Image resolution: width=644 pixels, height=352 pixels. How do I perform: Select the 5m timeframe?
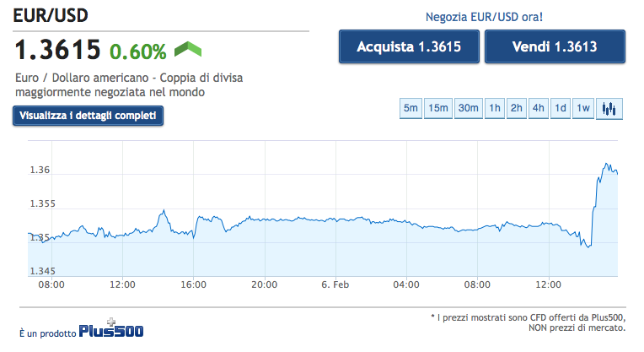tap(411, 108)
